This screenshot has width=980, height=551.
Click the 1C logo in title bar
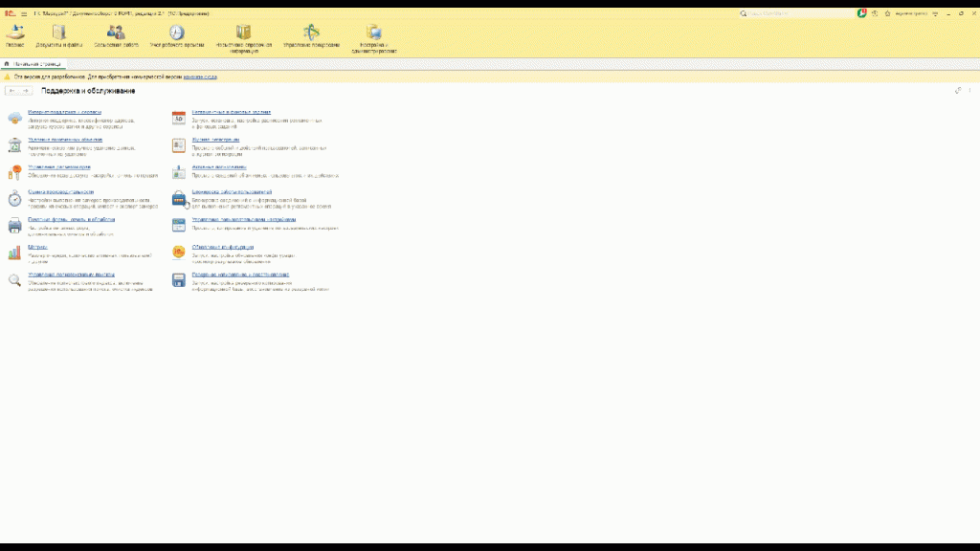click(x=10, y=13)
